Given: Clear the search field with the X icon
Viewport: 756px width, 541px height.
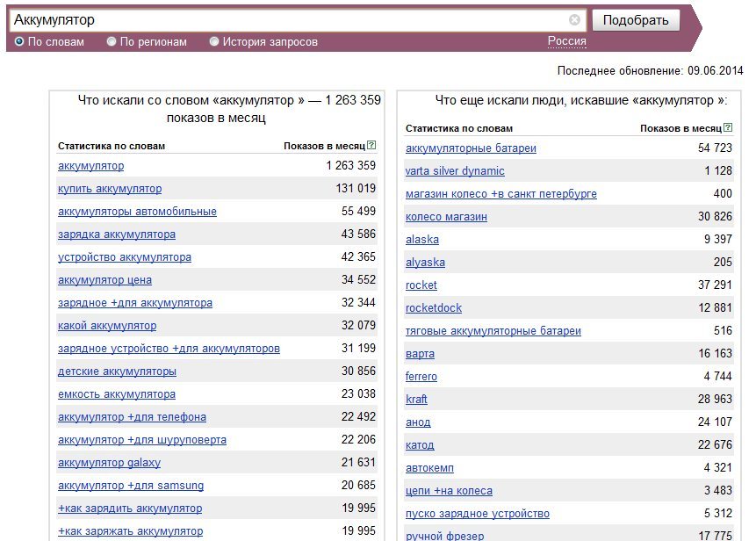Looking at the screenshot, I should click(574, 20).
